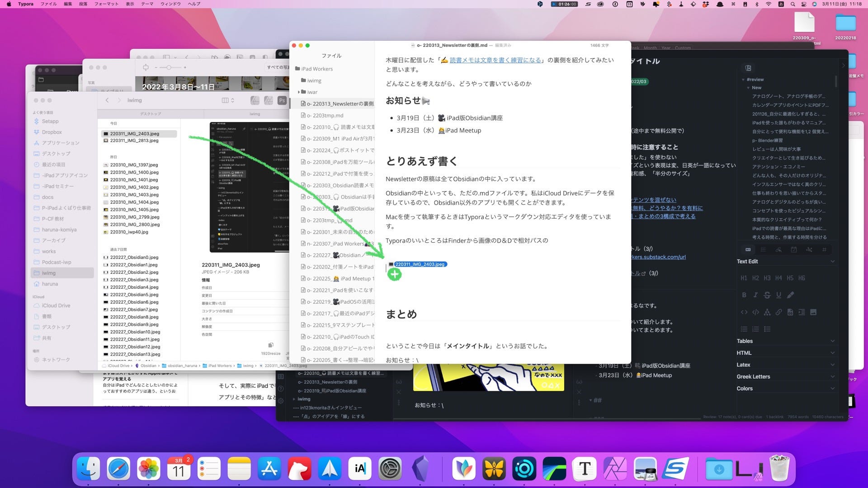Open iA Writer from the Dock
868x488 pixels.
[360, 469]
